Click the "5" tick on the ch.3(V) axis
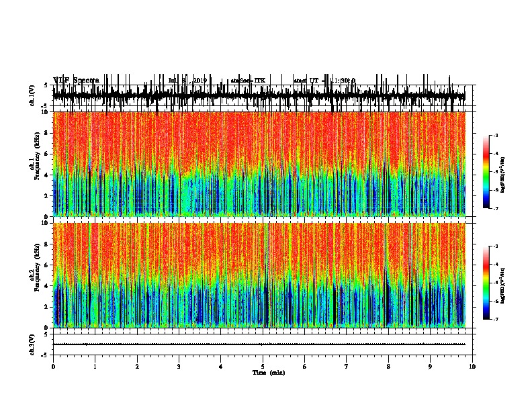532x411 pixels. [x=46, y=334]
